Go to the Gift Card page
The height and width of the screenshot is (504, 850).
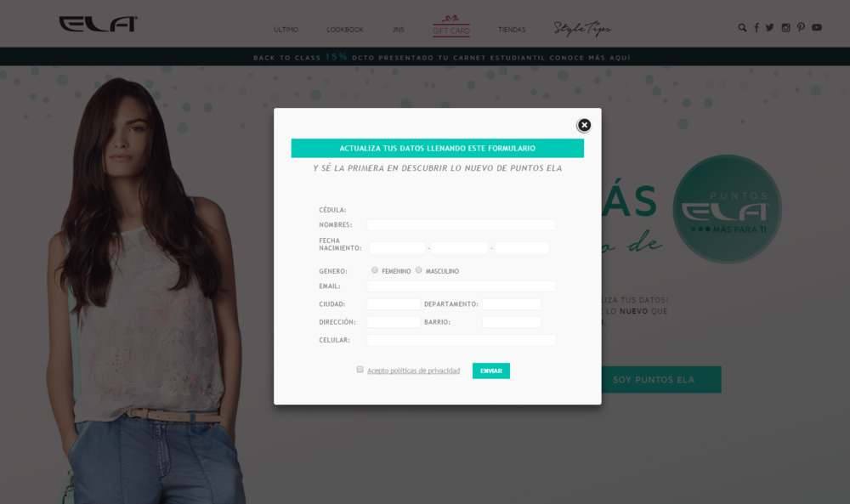pyautogui.click(x=451, y=26)
